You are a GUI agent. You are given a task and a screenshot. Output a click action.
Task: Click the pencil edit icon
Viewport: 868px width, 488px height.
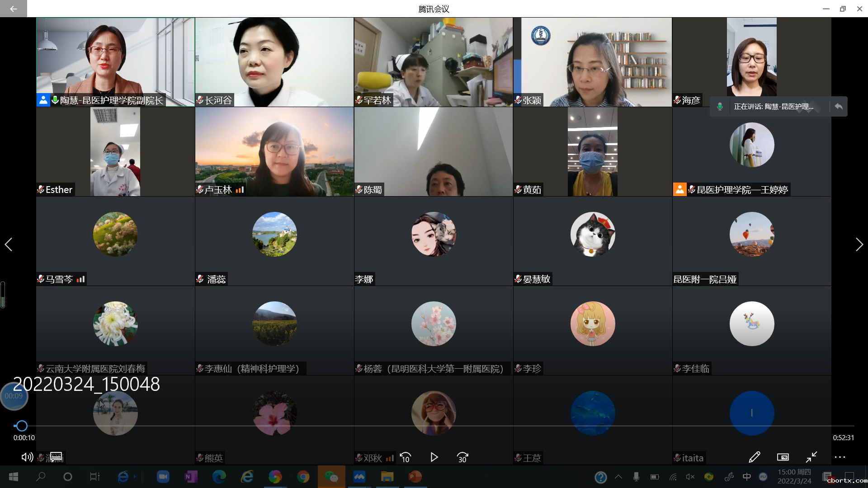755,457
